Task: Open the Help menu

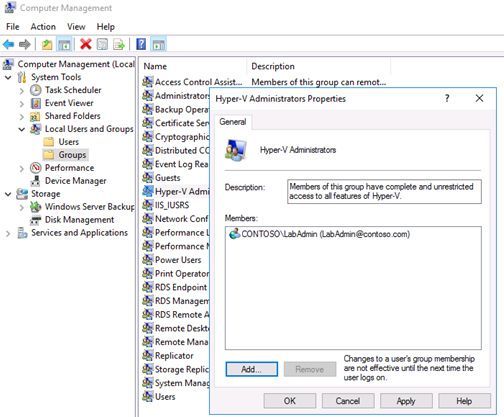Action: pyautogui.click(x=106, y=27)
